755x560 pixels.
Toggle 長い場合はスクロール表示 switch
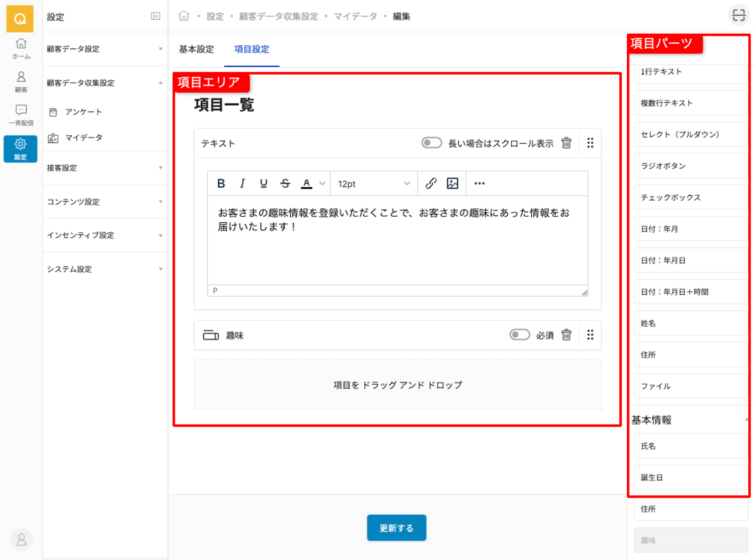(431, 143)
